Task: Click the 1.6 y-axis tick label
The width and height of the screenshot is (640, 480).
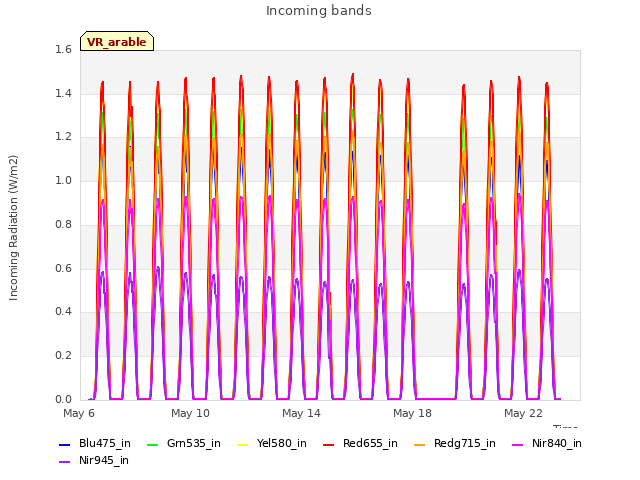Action: (63, 49)
